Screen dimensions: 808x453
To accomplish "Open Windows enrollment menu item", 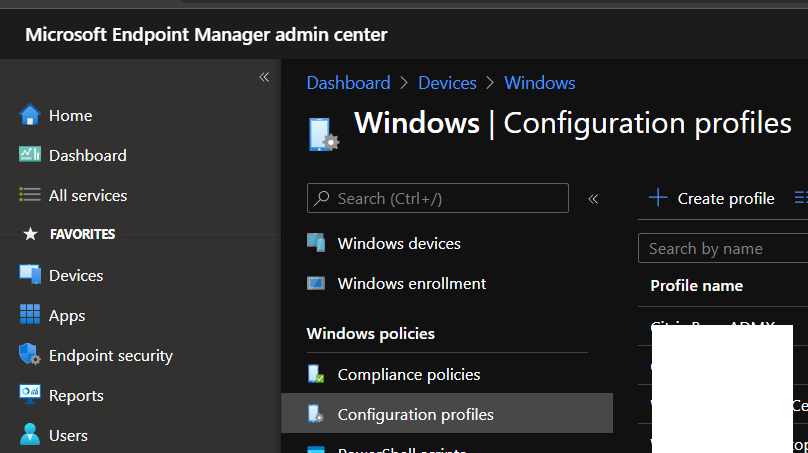I will (x=411, y=284).
